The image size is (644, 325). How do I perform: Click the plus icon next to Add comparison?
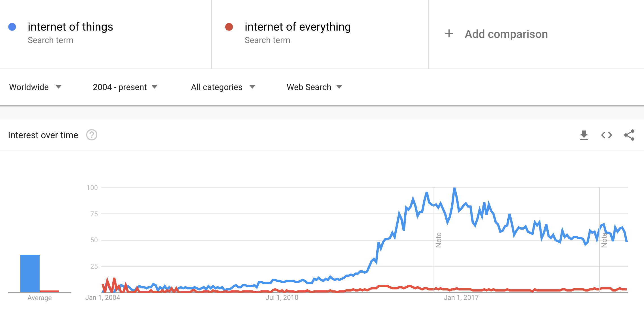tap(450, 34)
